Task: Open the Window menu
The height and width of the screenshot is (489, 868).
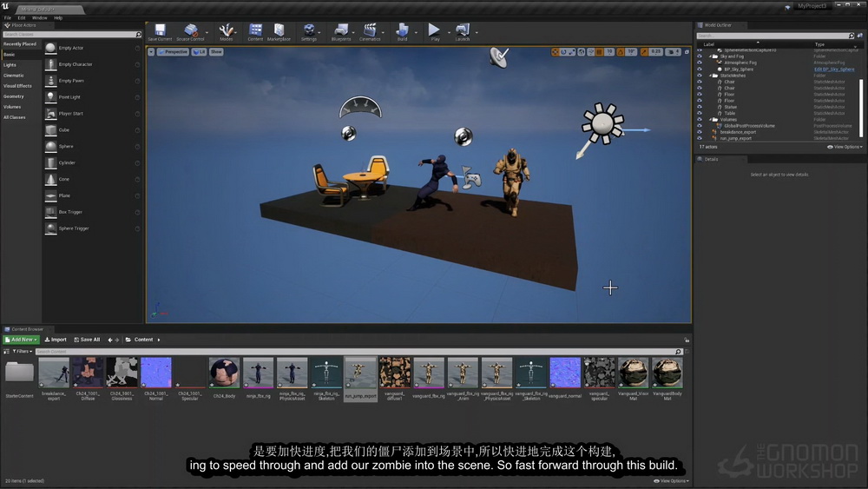Action: point(39,17)
